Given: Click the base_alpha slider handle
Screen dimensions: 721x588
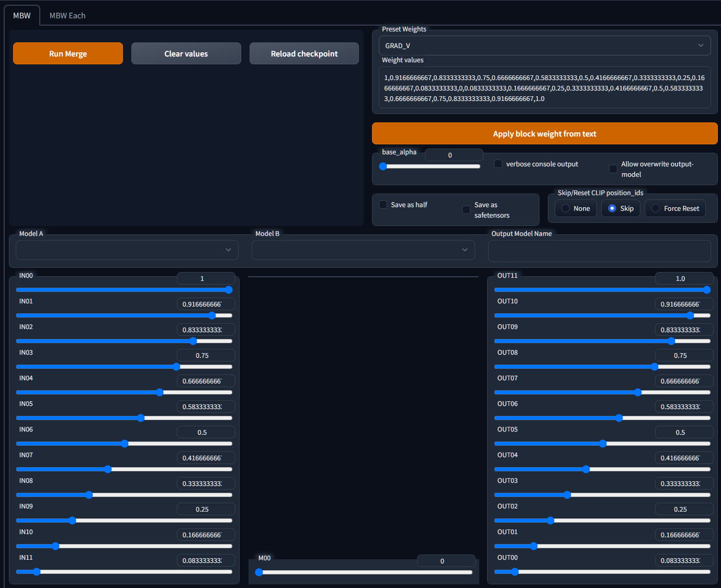Looking at the screenshot, I should (383, 166).
